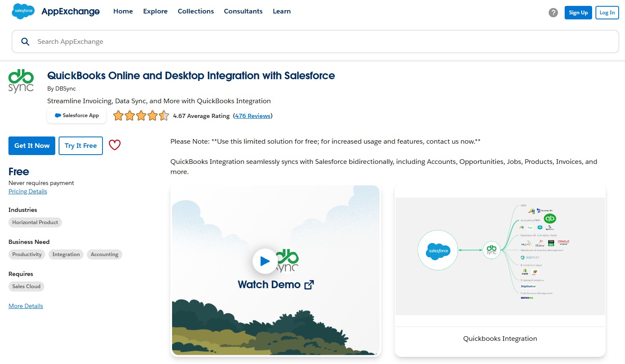Open the Pricing Details link
This screenshot has height=364, width=625.
click(28, 191)
